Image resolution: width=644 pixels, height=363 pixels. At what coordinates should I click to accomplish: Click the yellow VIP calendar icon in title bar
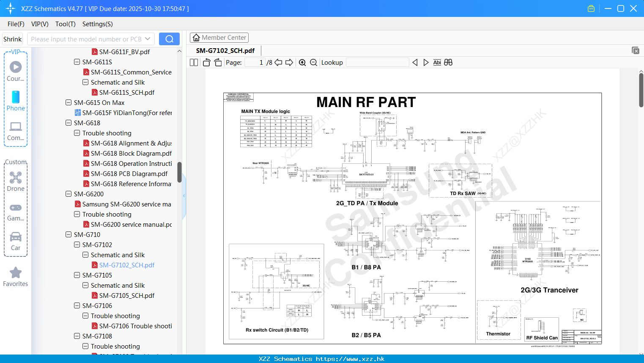point(591,8)
